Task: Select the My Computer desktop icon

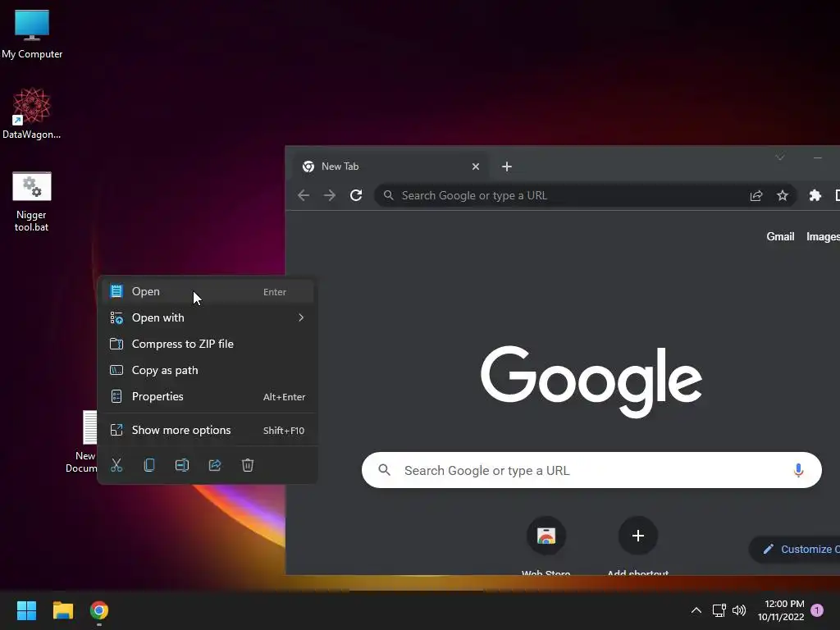Action: coord(32,34)
